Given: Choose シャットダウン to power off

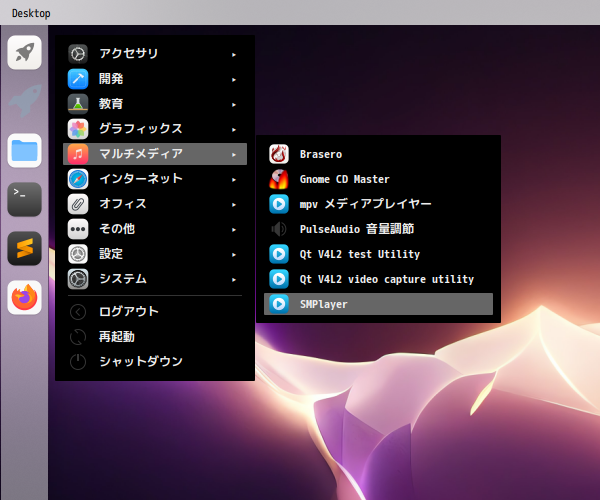Looking at the screenshot, I should (x=155, y=362).
